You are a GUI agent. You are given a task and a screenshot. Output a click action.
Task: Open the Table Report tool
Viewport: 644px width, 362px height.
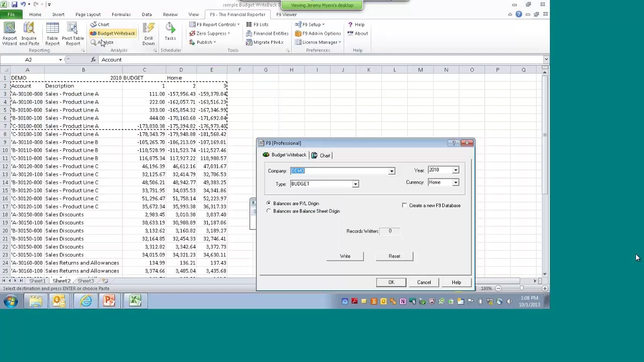[52, 34]
